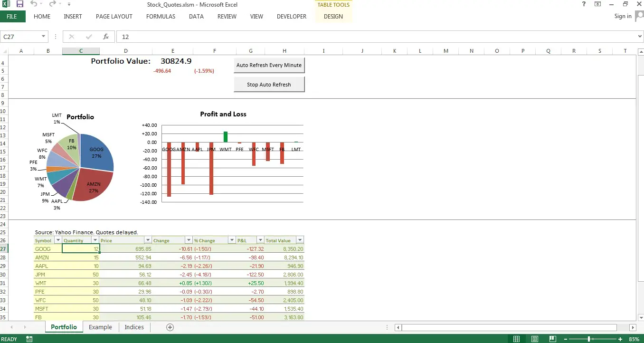This screenshot has width=644, height=343.
Task: Select the column C header
Action: tap(81, 51)
